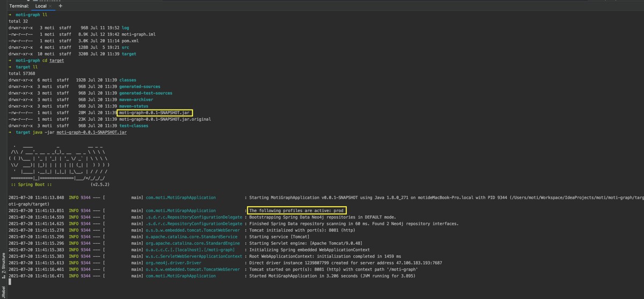Click 'o.apache.catalina.core.StandardService' logger name

[192, 237]
